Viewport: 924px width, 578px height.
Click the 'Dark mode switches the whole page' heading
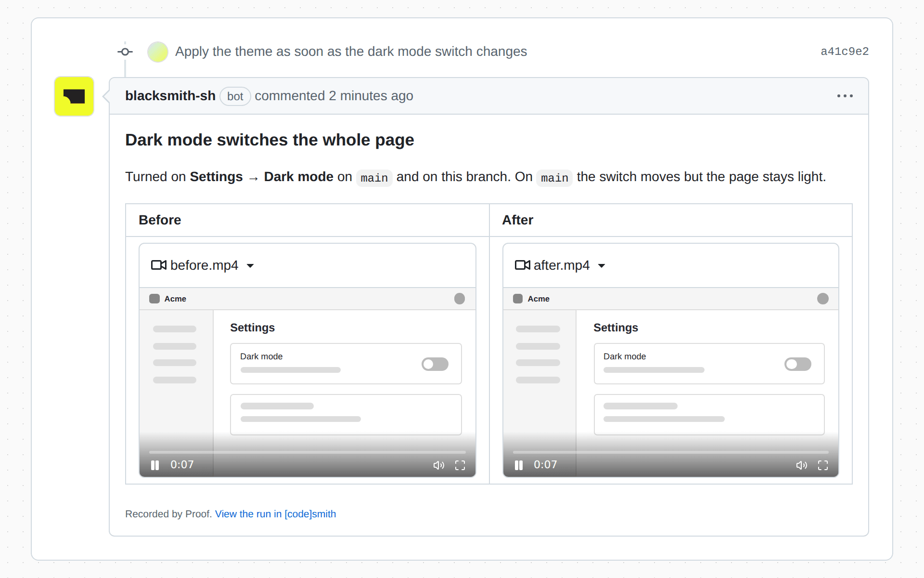[x=269, y=140]
